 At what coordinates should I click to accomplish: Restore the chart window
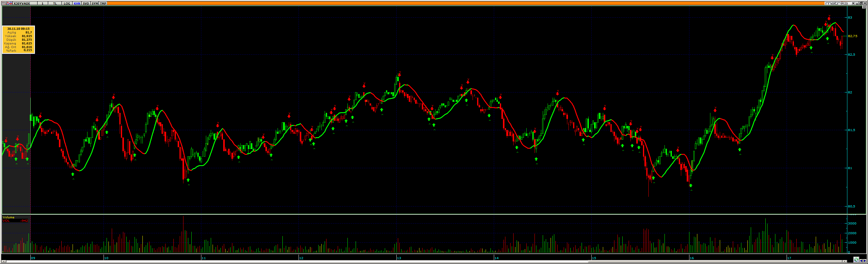click(x=861, y=3)
